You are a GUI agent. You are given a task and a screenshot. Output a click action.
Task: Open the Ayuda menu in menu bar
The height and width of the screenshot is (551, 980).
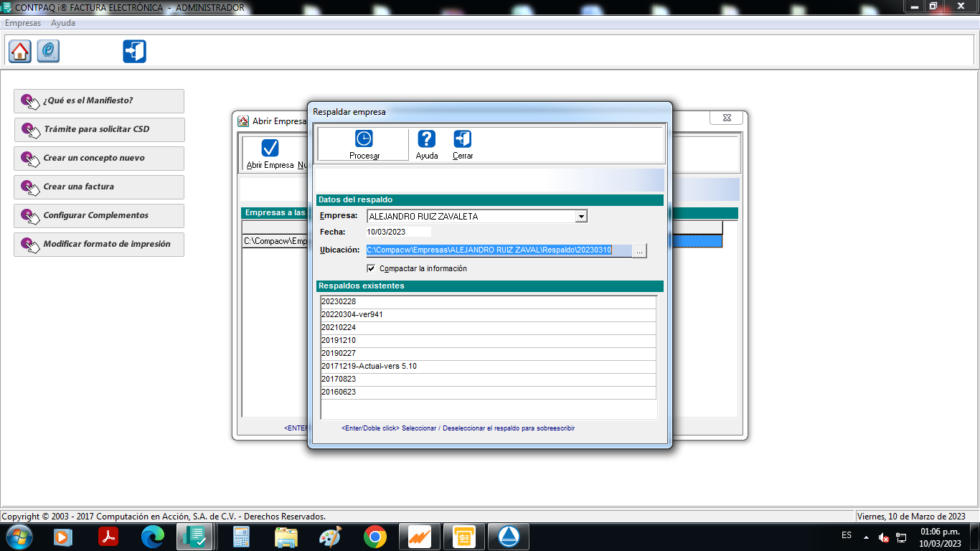pyautogui.click(x=63, y=23)
